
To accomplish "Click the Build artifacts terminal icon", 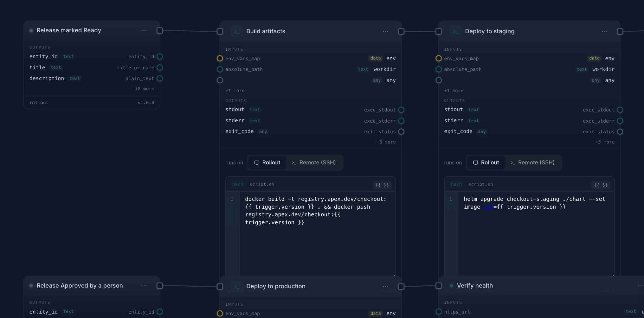I will [x=237, y=32].
